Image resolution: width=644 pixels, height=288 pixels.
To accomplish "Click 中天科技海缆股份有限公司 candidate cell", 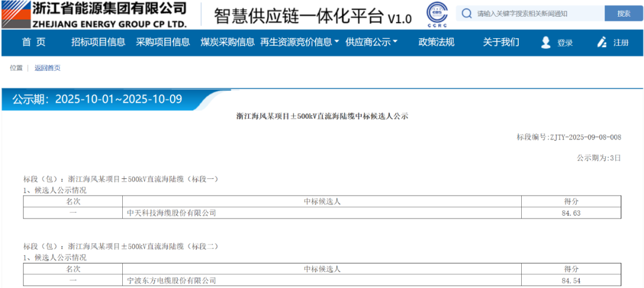I will tap(321, 213).
